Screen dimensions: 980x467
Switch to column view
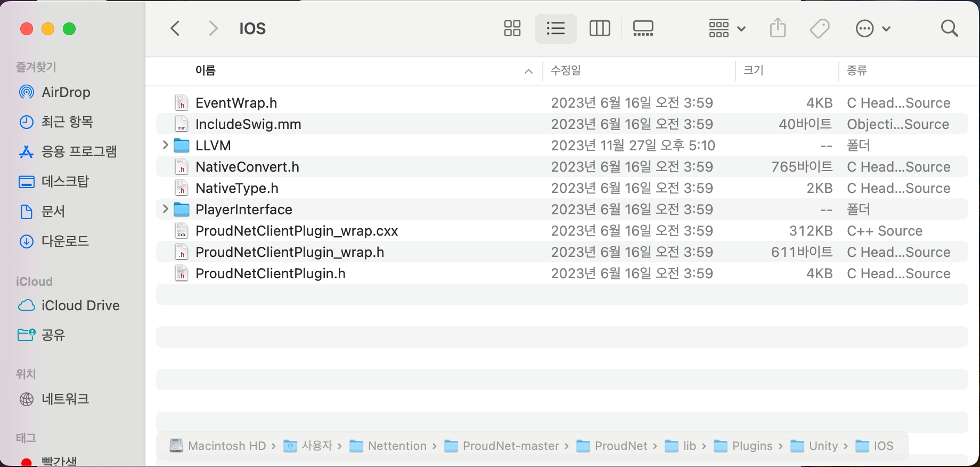tap(600, 28)
